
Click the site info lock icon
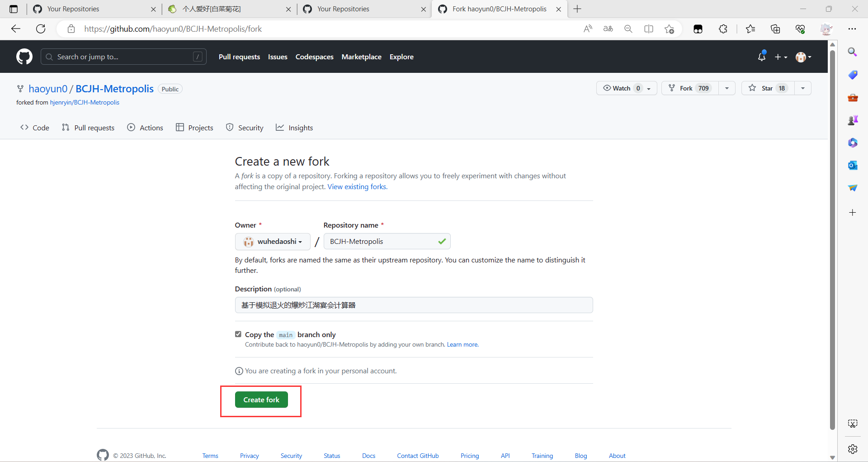pos(71,29)
